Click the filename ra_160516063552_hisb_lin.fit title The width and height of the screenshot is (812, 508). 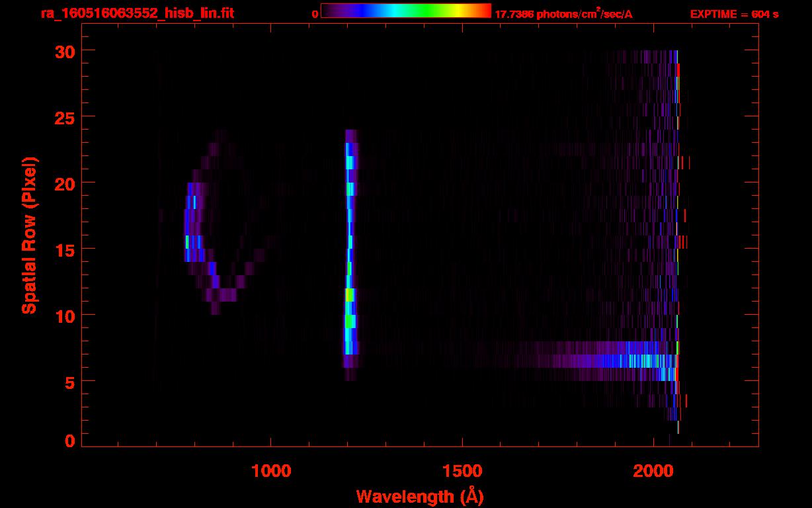tap(137, 13)
